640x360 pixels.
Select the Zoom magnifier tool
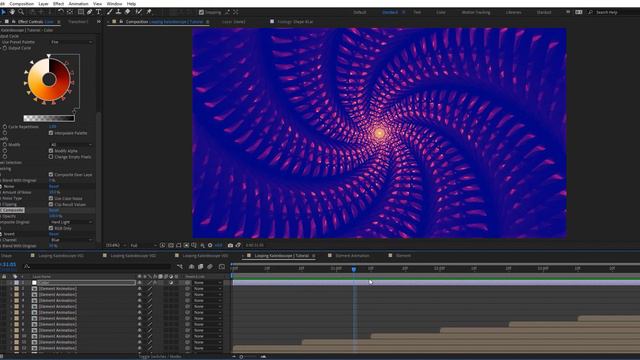pyautogui.click(x=21, y=12)
